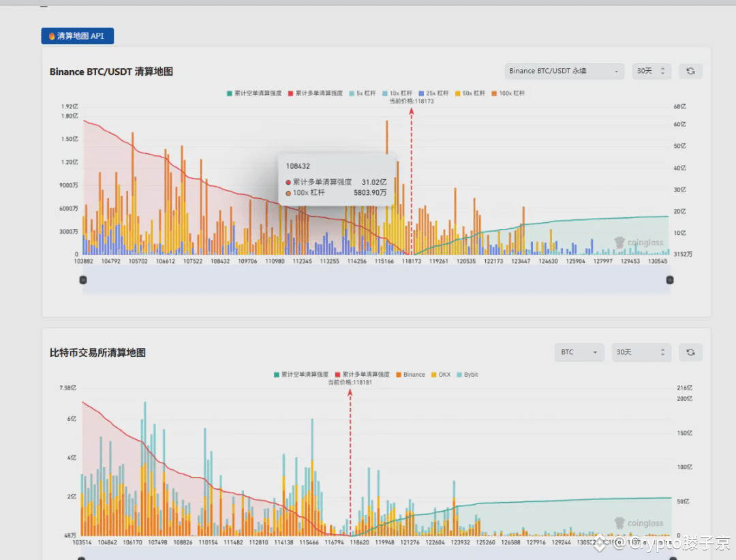Toggle the 累计多单清算强度 legend in the exchange chart
The image size is (736, 560).
coord(363,375)
